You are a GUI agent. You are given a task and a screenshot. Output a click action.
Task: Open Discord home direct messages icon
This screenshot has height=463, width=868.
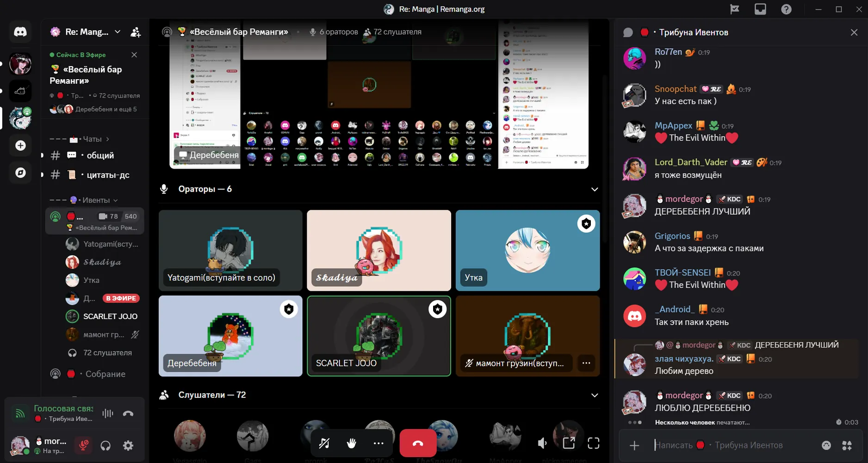20,32
